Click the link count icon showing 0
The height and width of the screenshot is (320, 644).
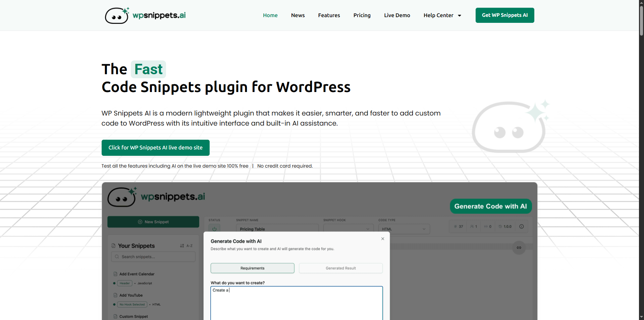486,227
